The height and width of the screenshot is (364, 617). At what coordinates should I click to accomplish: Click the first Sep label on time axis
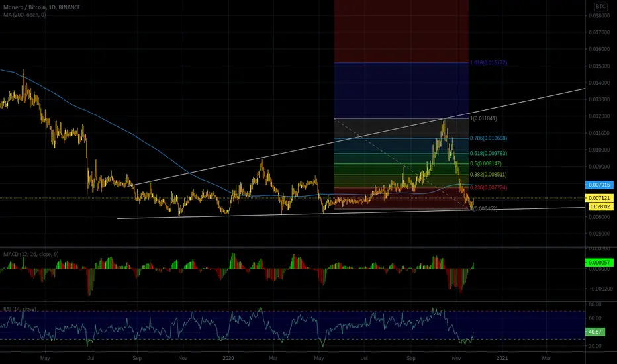(137, 358)
